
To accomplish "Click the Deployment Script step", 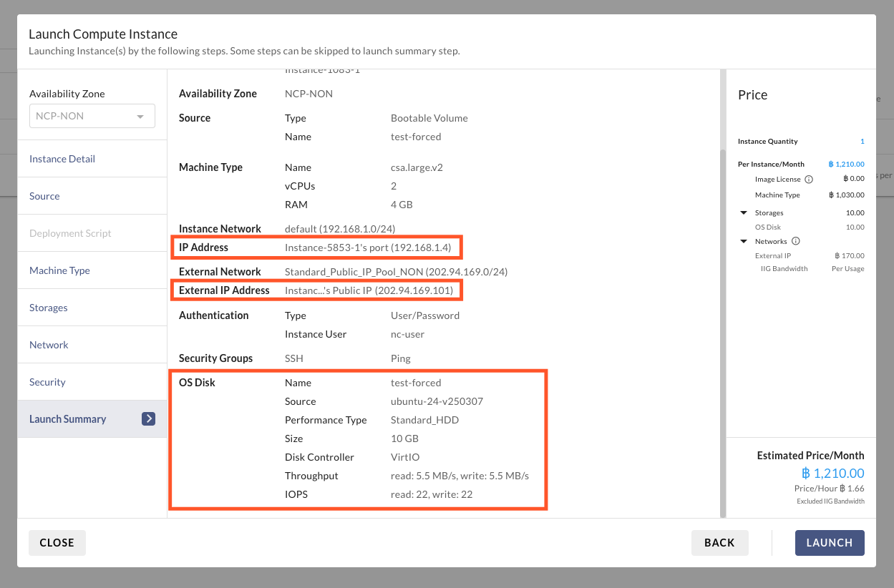I will pyautogui.click(x=70, y=233).
